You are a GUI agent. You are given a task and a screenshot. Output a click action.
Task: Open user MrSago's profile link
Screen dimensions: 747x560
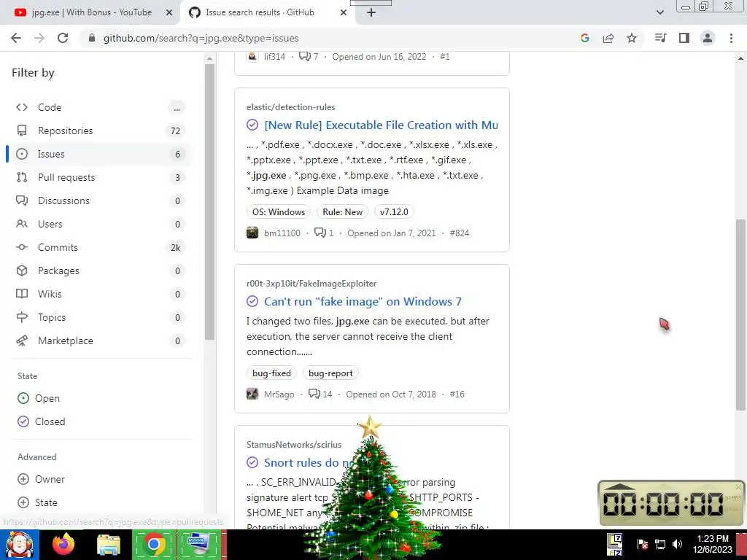279,394
